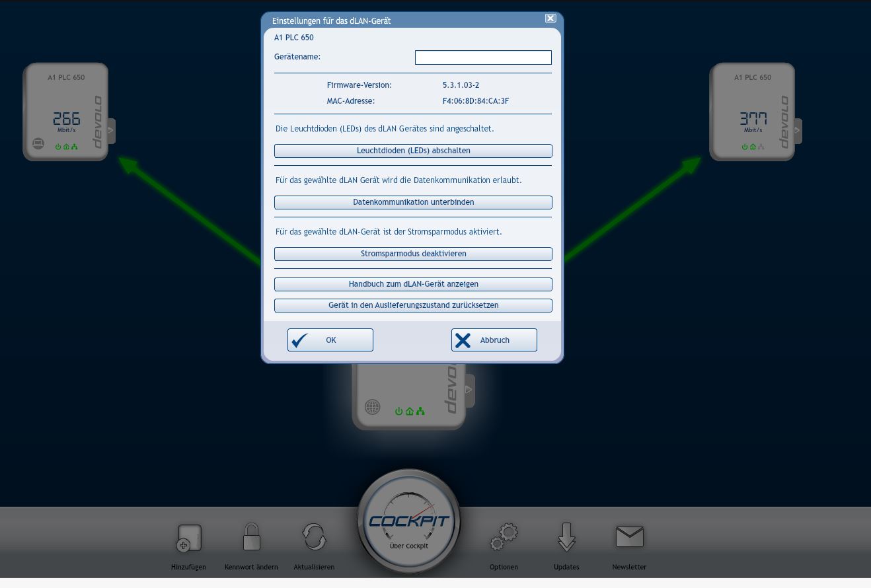Image resolution: width=871 pixels, height=588 pixels.
Task: Expand side tab arrow on left adapter
Action: [111, 131]
